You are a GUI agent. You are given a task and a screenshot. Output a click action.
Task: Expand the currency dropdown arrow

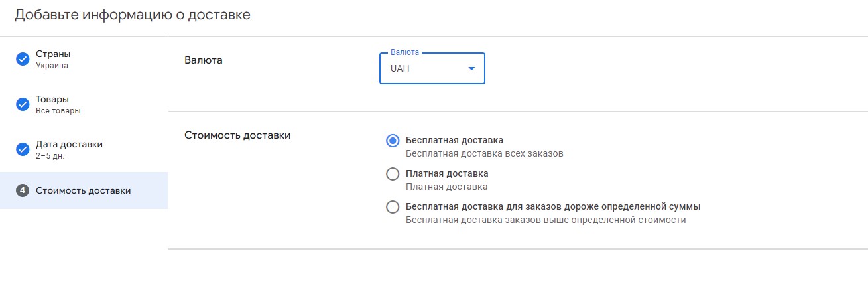click(471, 68)
